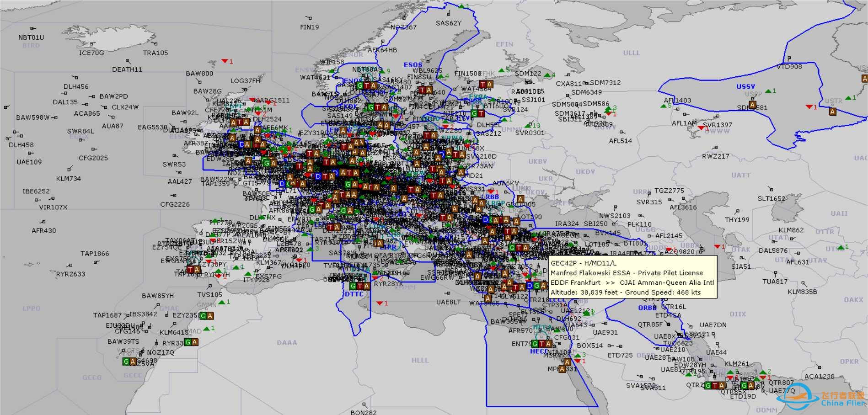Click the NBT01U flight label
The width and height of the screenshot is (868, 415).
coord(31,37)
